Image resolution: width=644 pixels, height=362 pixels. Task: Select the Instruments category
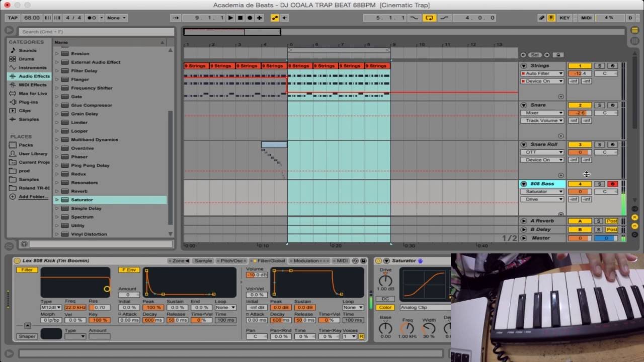pos(32,67)
